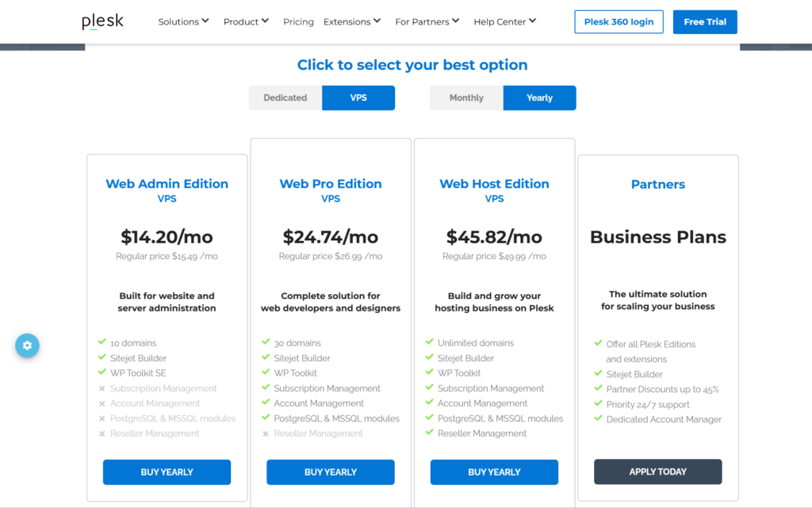Switch to Monthly billing

[466, 97]
